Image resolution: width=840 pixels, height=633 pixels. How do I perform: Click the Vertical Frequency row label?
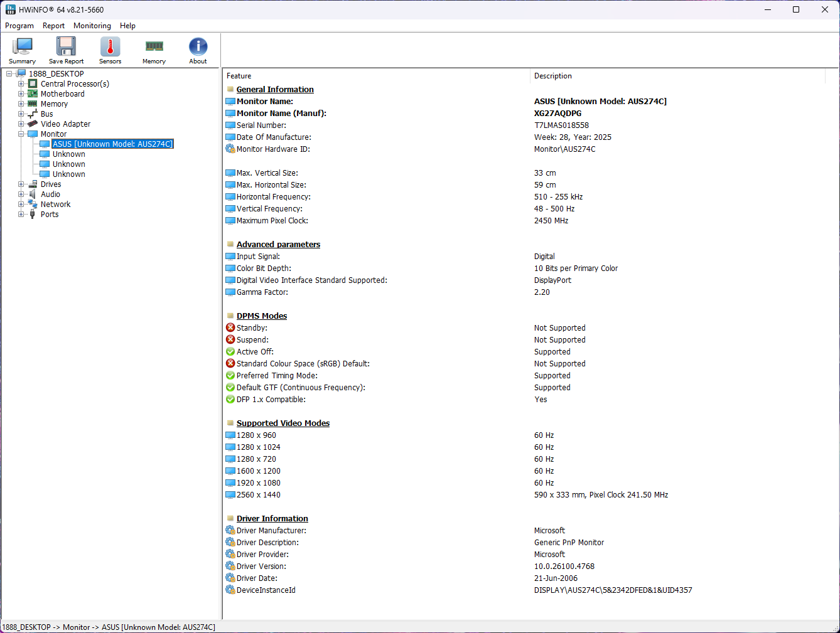[269, 208]
